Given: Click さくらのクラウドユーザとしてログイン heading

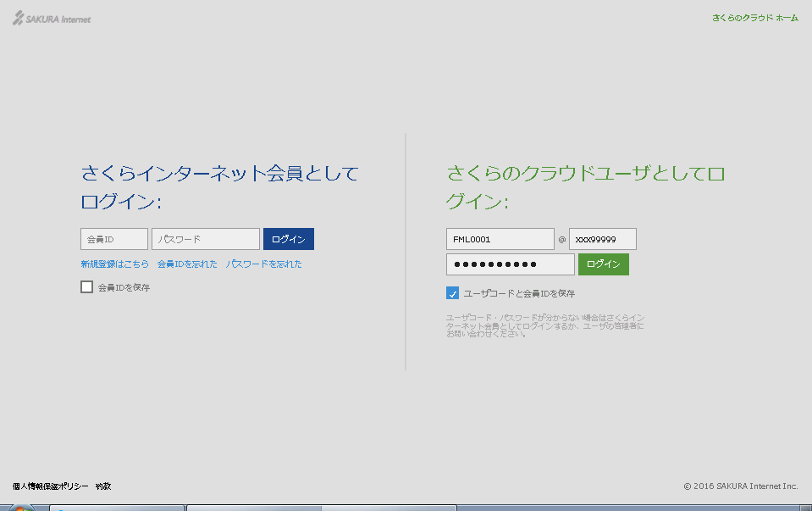Looking at the screenshot, I should 585,187.
